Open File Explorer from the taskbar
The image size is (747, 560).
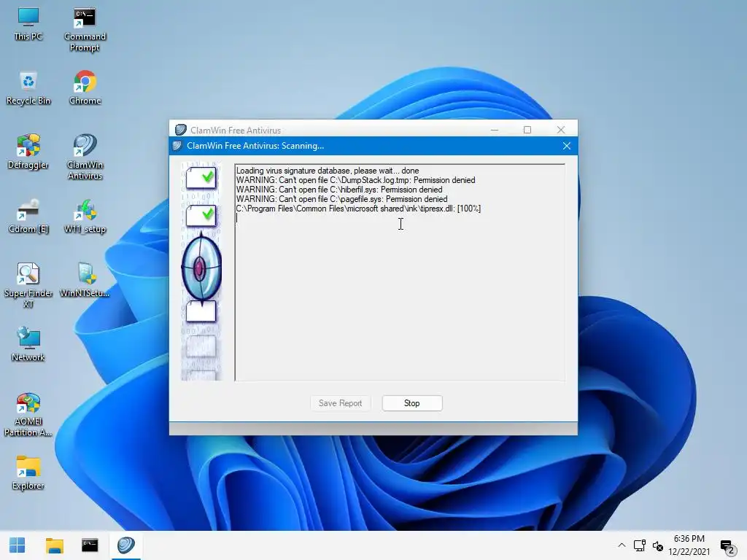[54, 545]
